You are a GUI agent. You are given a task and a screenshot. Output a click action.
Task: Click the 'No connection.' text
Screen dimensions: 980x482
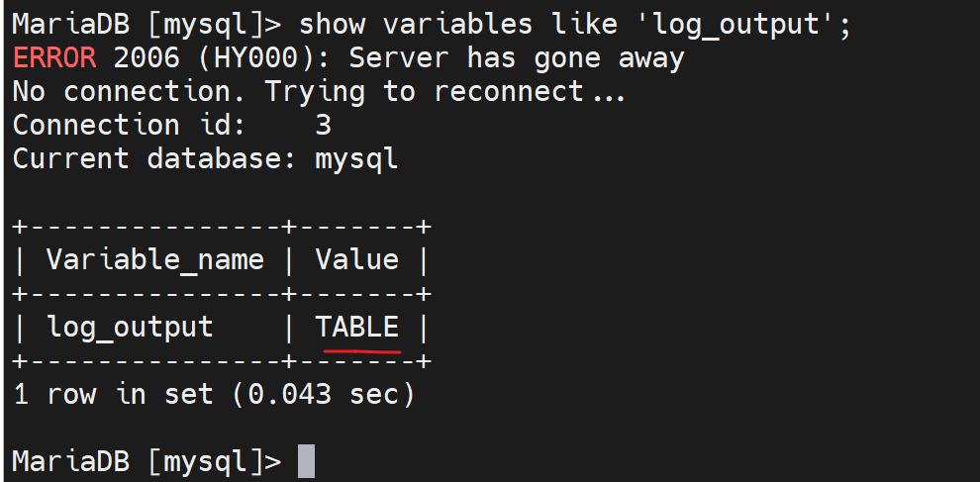(130, 92)
